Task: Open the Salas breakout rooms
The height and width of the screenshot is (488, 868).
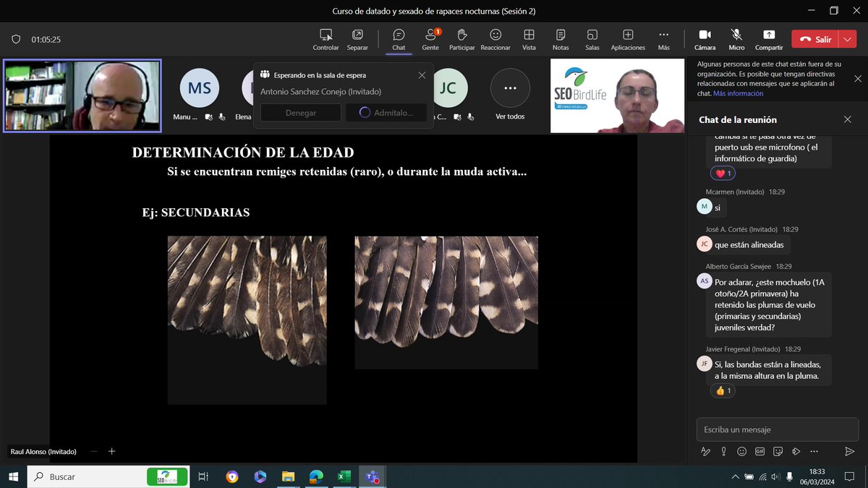Action: tap(592, 40)
